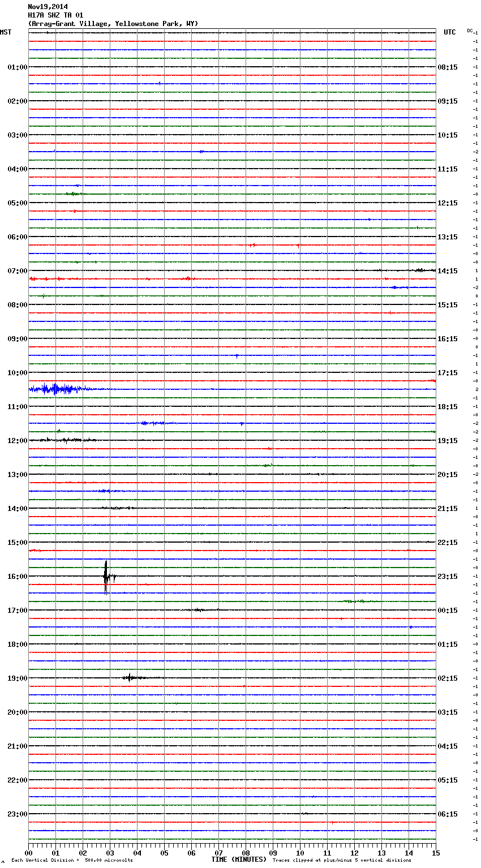Click the 20:15 UTC row label
The width and height of the screenshot is (481, 868).
click(448, 475)
